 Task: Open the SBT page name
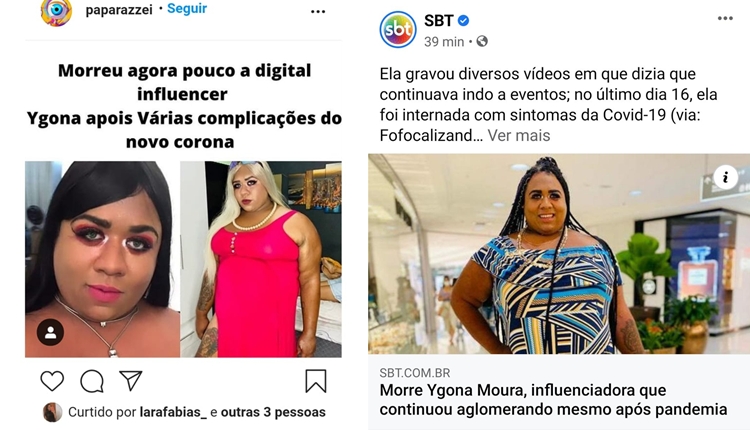tap(439, 21)
